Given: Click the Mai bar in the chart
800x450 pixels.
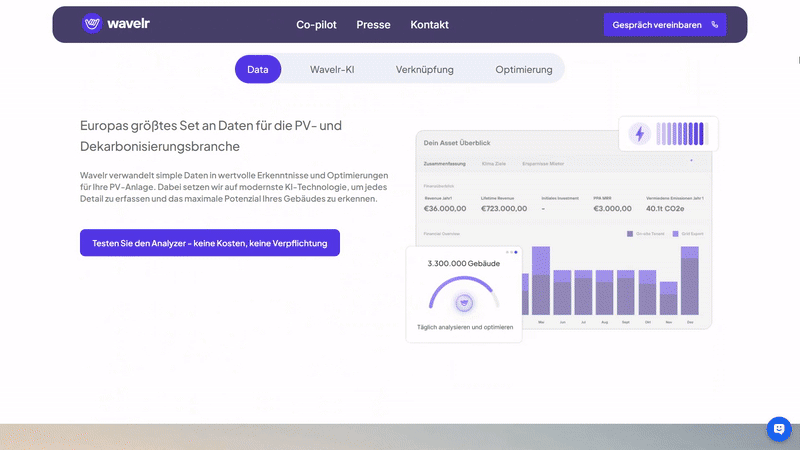Looking at the screenshot, I should point(541,281).
